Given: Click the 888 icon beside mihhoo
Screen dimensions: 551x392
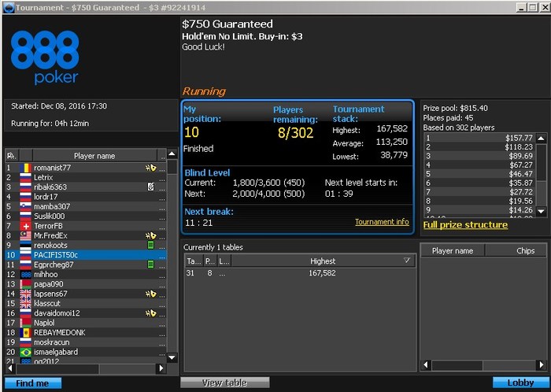Looking at the screenshot, I should click(x=26, y=275).
